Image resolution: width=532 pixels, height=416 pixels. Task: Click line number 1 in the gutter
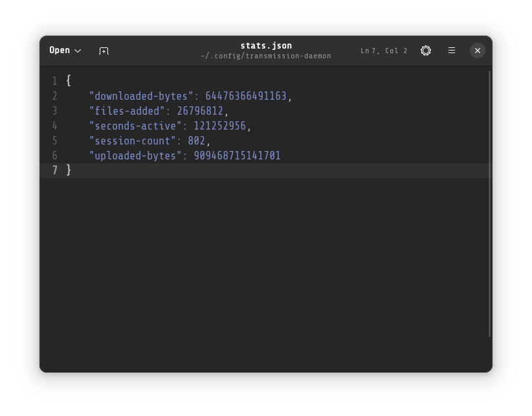pos(54,81)
